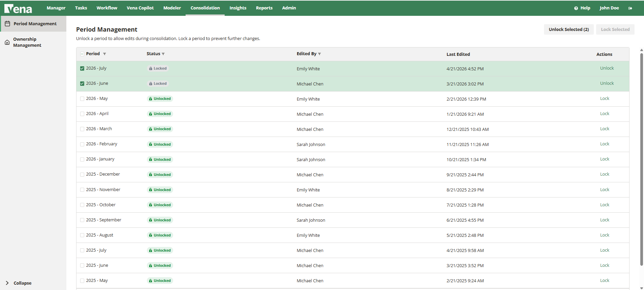Click the Last Edited column header
This screenshot has width=644, height=290.
[458, 54]
